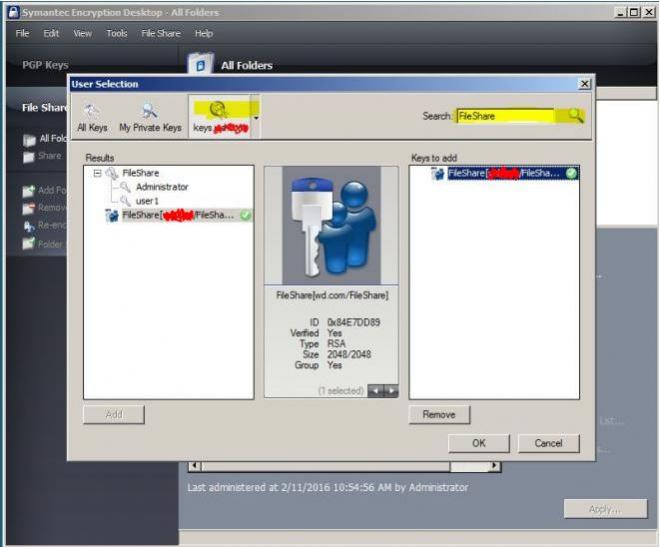Open the File menu
This screenshot has width=660, height=547.
click(x=22, y=33)
